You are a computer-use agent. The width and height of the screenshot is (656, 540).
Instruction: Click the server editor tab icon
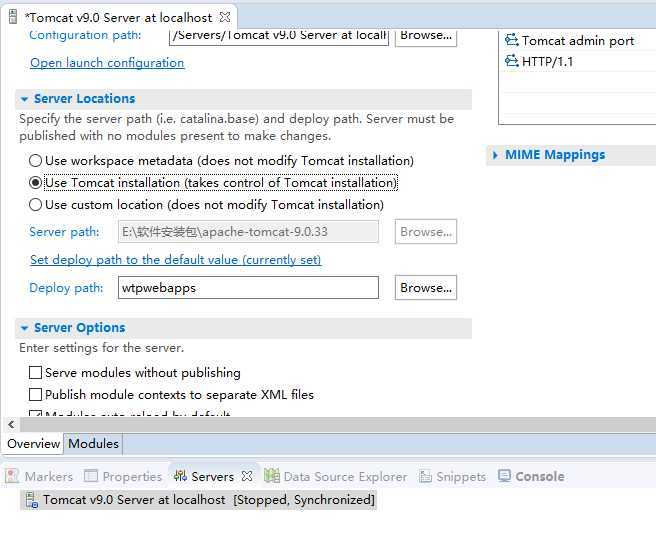pyautogui.click(x=13, y=17)
